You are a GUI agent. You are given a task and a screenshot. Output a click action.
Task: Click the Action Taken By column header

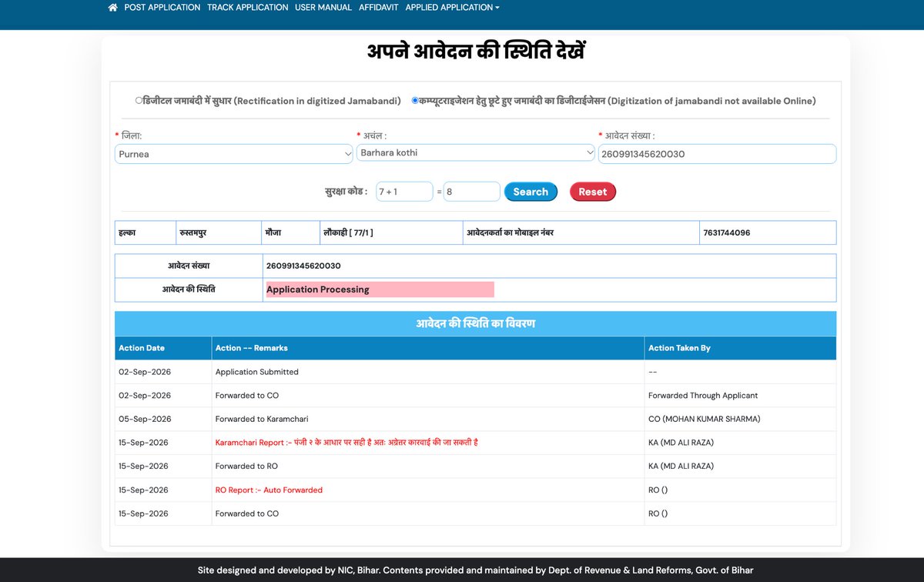tap(740, 348)
